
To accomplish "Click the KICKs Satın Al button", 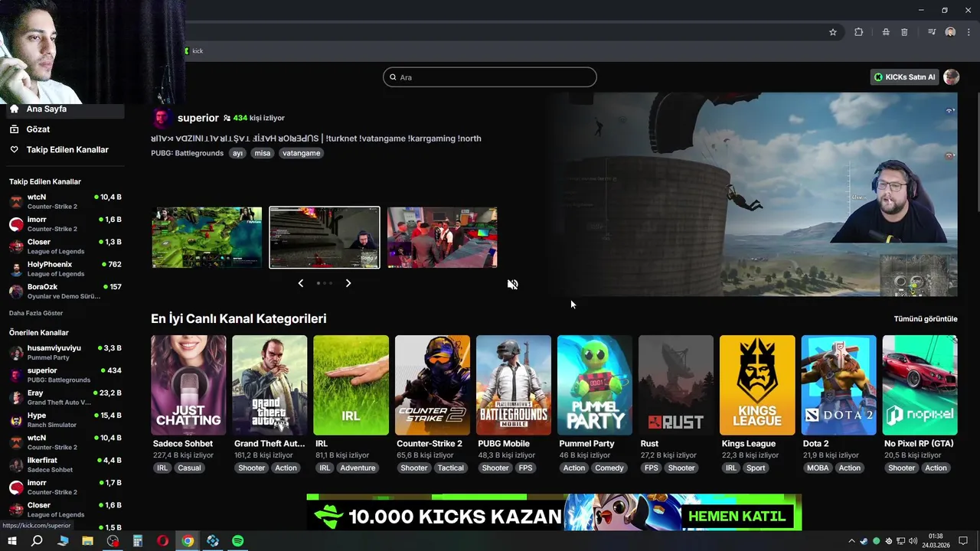I will tap(905, 77).
